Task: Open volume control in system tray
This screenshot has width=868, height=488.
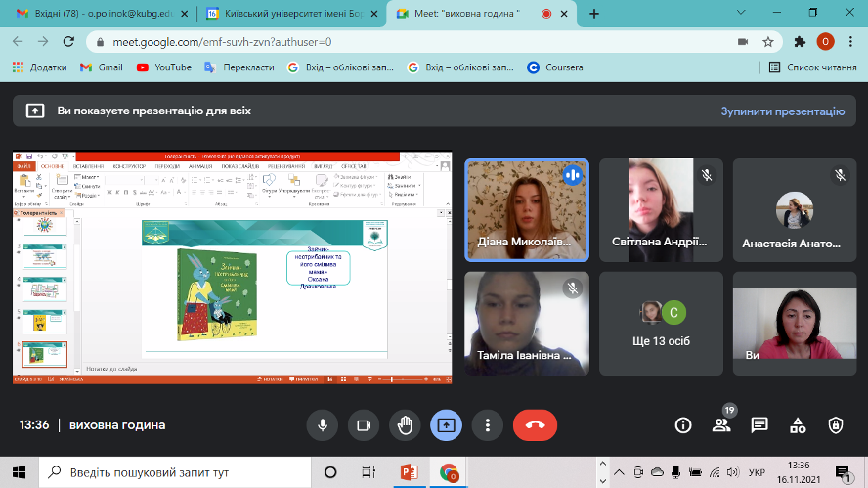Action: (733, 472)
